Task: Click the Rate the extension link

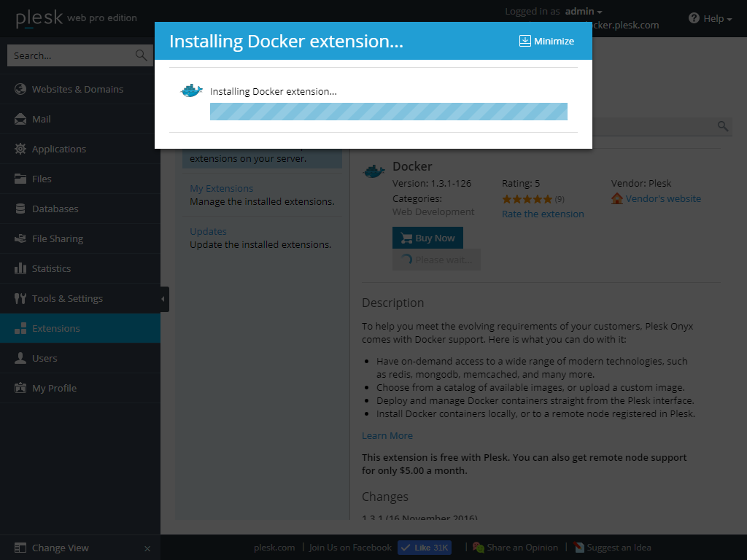Action: 543,214
